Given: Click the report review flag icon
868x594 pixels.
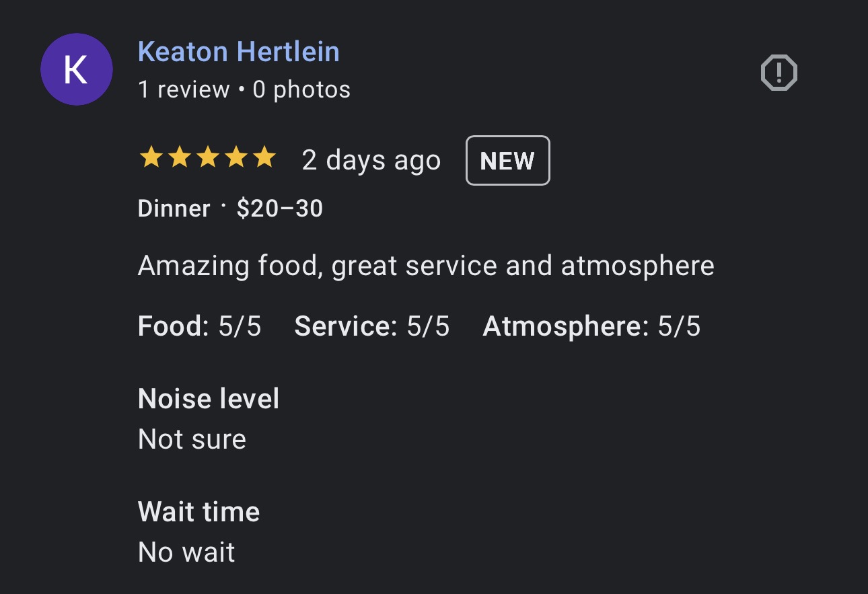Looking at the screenshot, I should 779,72.
